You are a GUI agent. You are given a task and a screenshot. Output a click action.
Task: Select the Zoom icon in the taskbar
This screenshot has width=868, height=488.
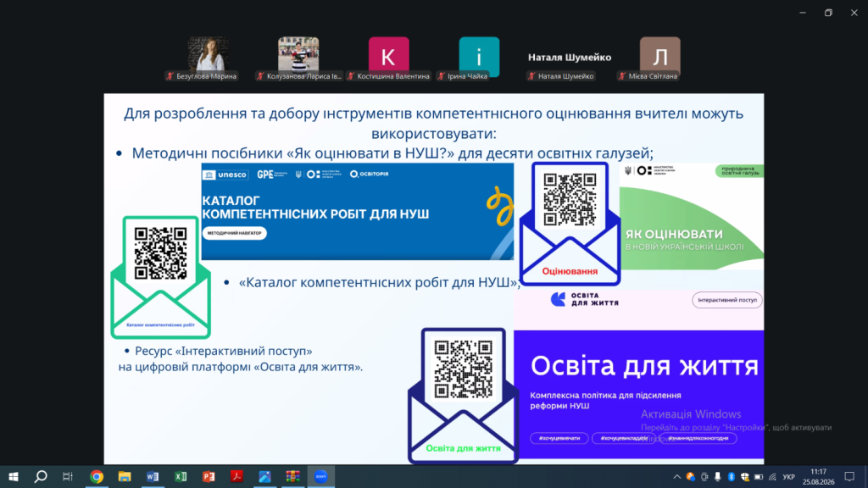321,476
